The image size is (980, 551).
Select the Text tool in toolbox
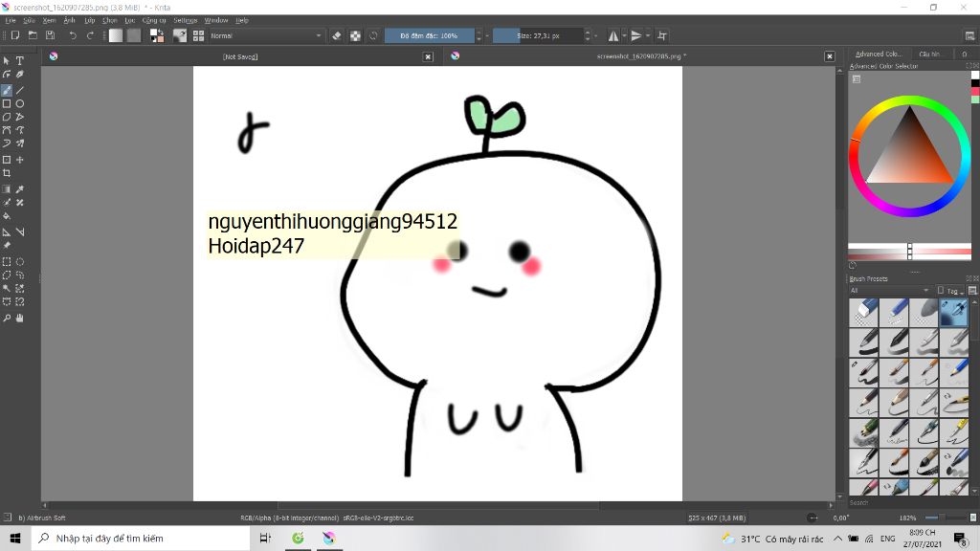20,60
